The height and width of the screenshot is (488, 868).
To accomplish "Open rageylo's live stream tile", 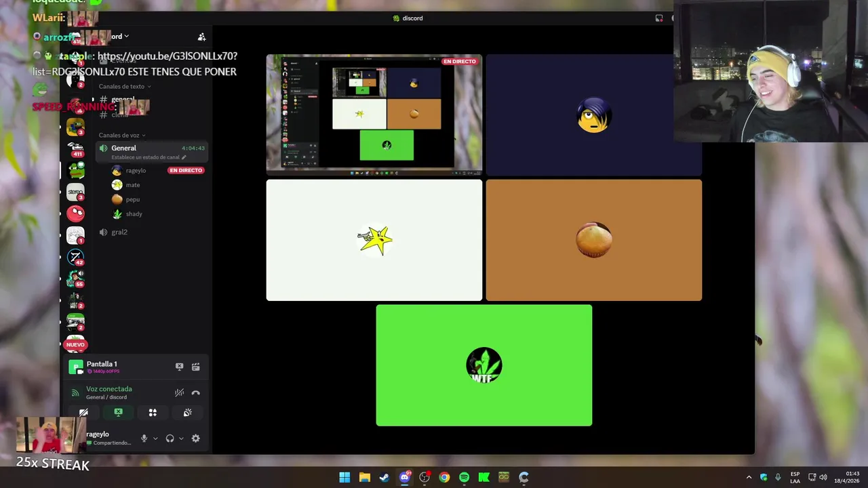I will coord(374,115).
